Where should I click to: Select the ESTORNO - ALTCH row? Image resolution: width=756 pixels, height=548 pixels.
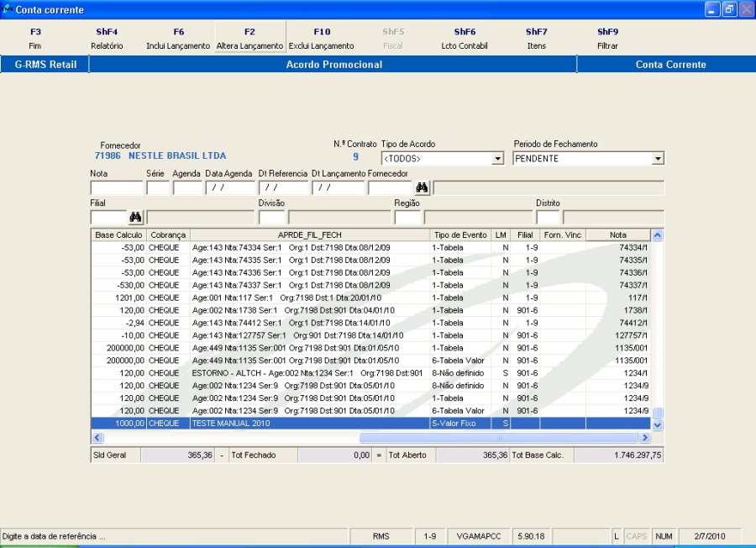tap(370, 373)
